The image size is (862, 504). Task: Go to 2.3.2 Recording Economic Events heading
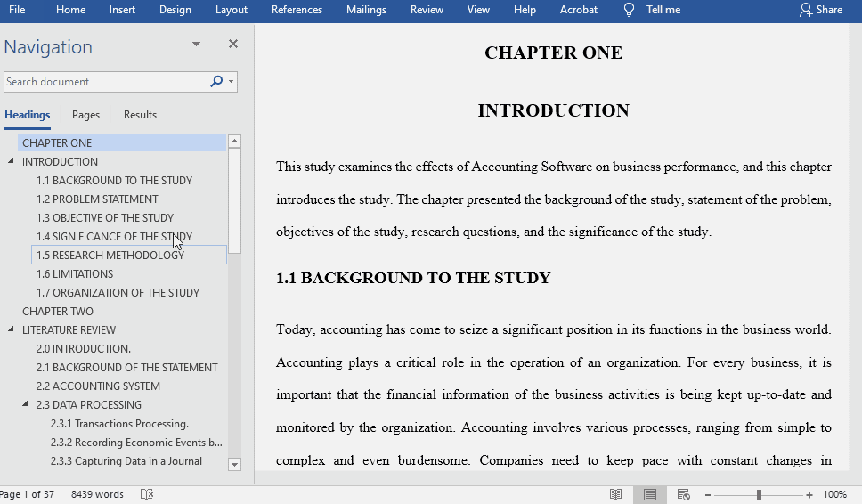[x=136, y=442]
